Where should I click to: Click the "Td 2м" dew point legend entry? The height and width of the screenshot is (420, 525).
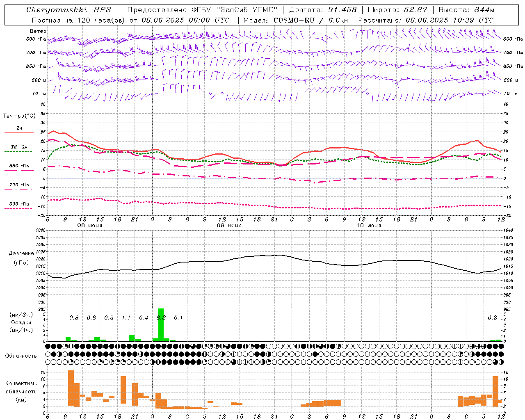[x=19, y=147]
